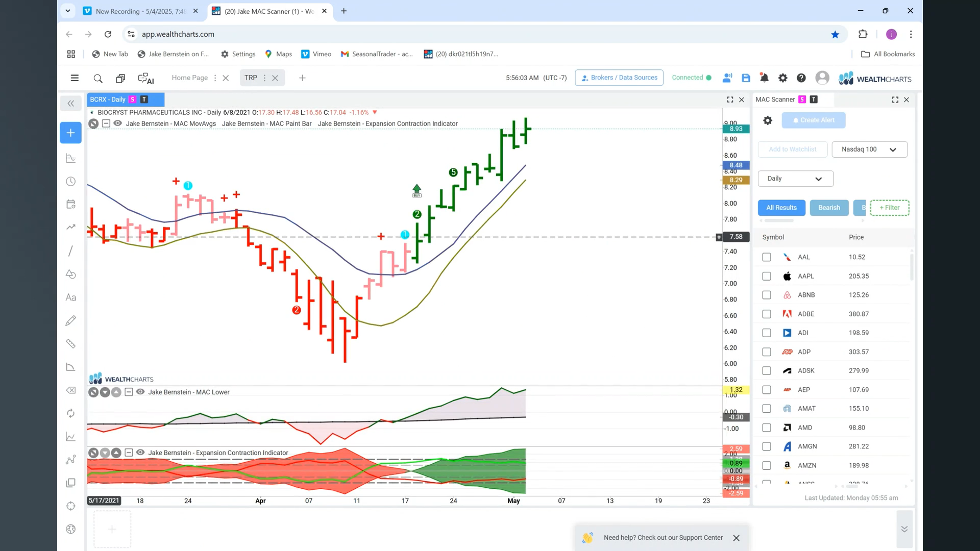Collapse the main chart indicator legend
This screenshot has width=980, height=551.
tap(106, 123)
